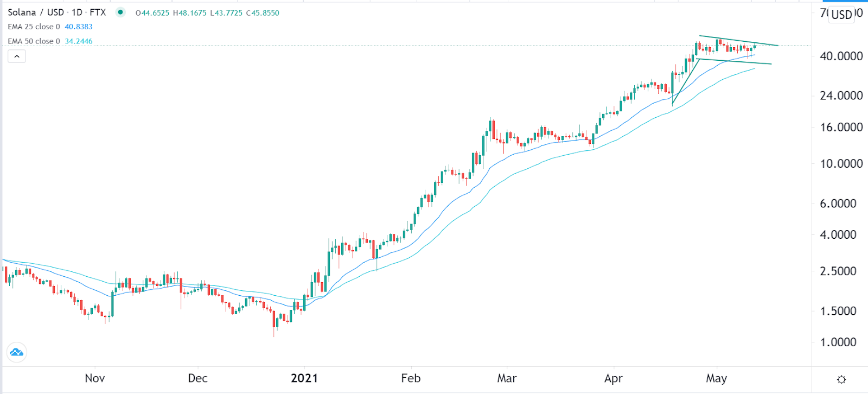Click the EMA 50 value 34.2446
The width and height of the screenshot is (868, 394).
point(79,41)
